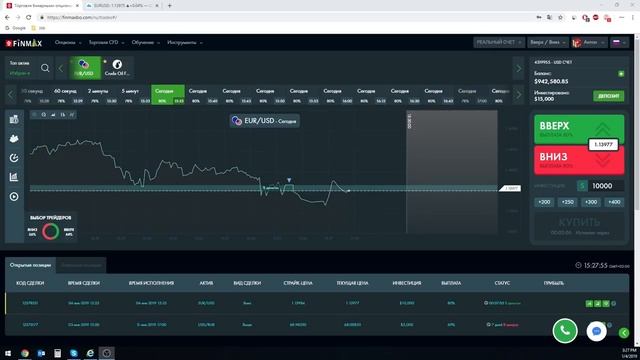Open the Вверх / Вниз option type dropdown
Viewport: 640px width, 360px height.
(547, 42)
